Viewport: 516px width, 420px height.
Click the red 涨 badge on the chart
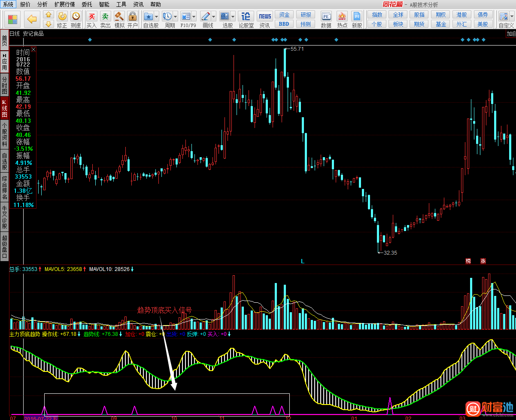tap(483, 261)
